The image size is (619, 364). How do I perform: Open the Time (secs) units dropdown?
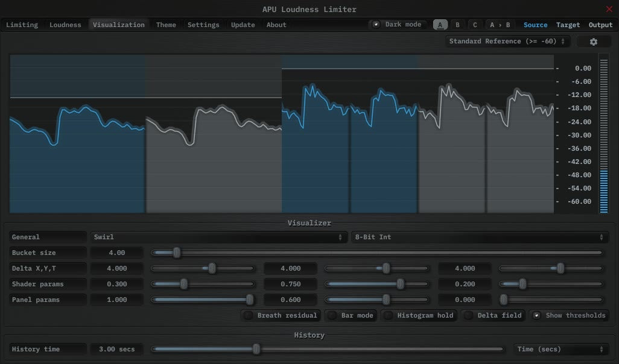click(x=560, y=349)
